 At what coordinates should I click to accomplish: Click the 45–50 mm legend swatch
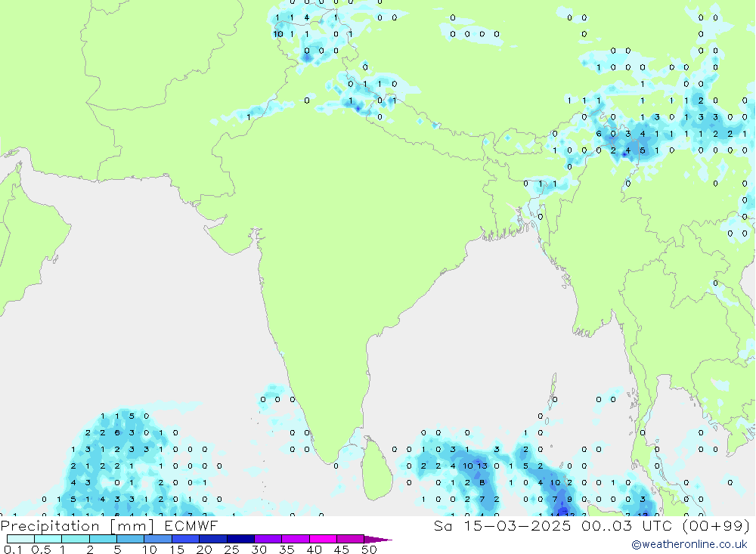click(x=350, y=539)
